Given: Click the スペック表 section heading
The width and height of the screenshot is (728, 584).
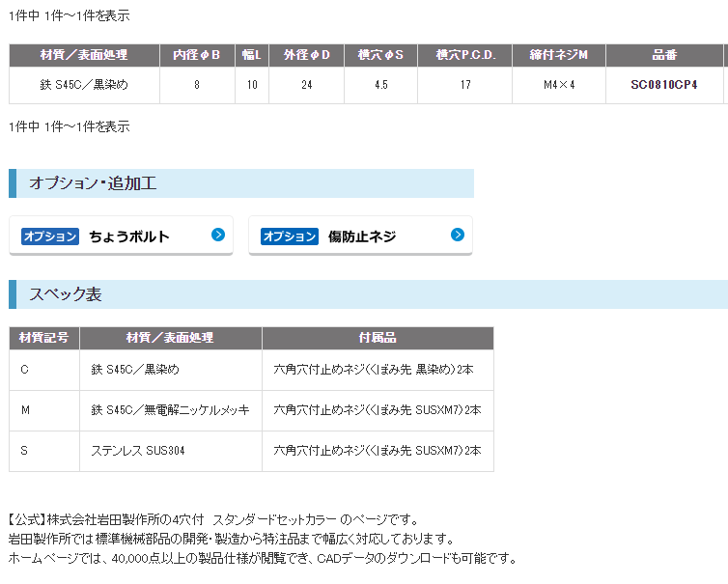Looking at the screenshot, I should click(x=66, y=294).
